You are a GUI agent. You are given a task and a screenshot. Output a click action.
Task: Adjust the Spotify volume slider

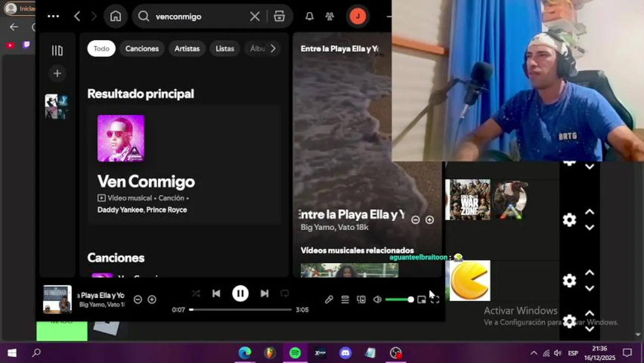[399, 299]
